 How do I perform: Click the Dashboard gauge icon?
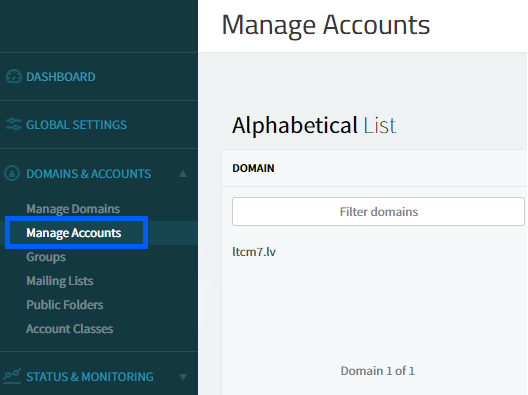click(x=14, y=76)
